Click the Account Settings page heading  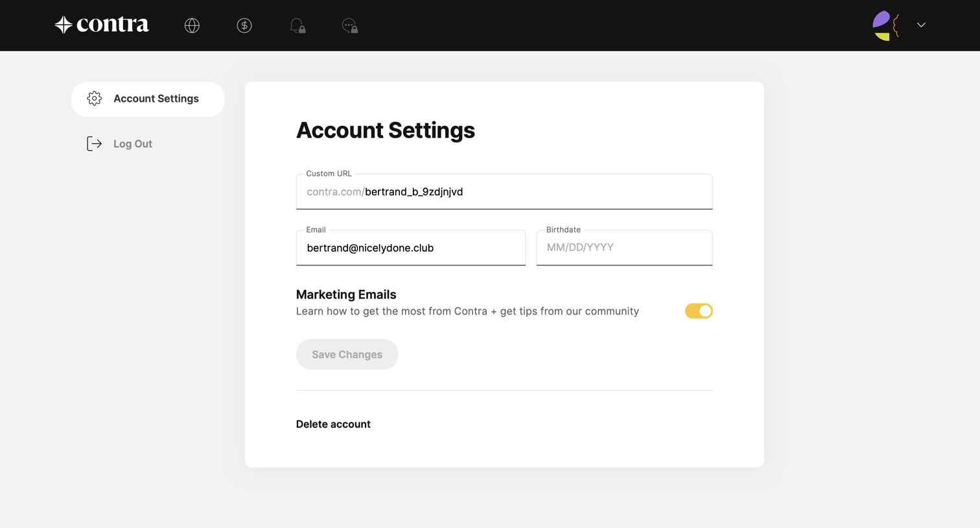pyautogui.click(x=386, y=130)
